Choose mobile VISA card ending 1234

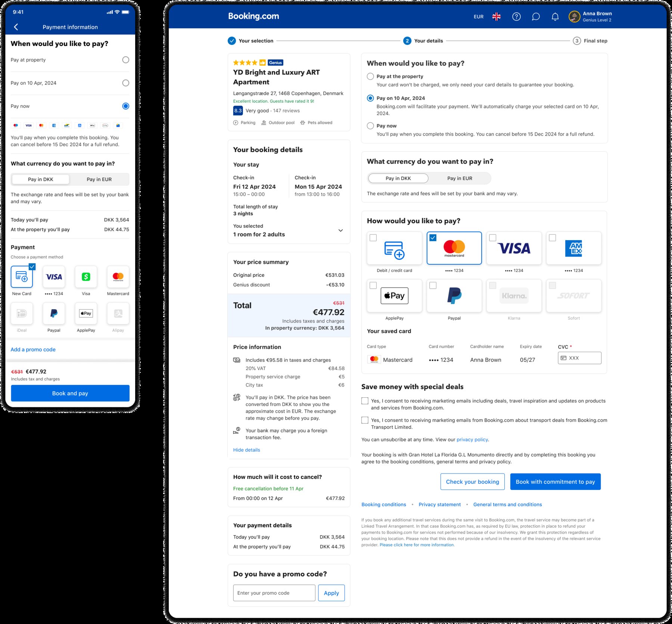(x=54, y=277)
